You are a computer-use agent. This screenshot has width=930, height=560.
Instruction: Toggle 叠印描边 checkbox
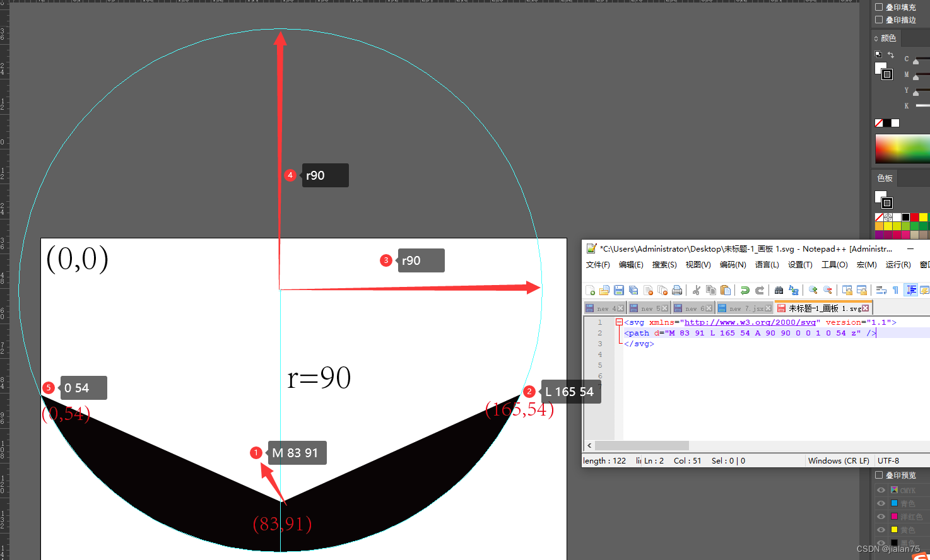click(879, 20)
